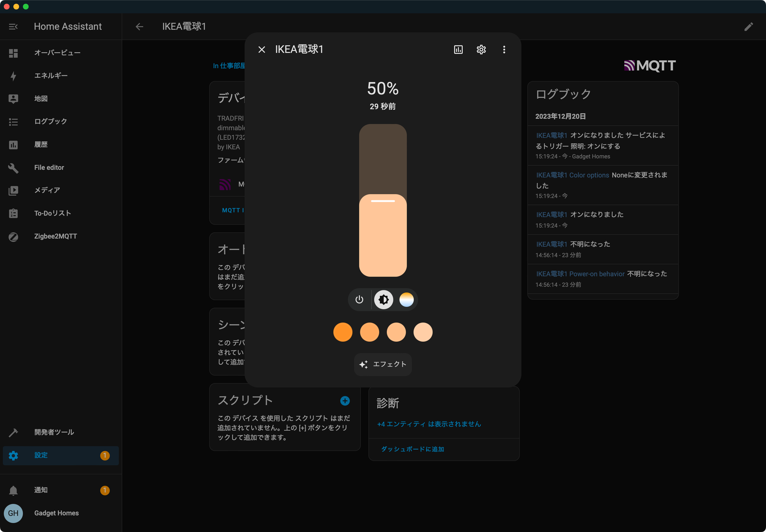Go back with the arrow icon
The image size is (766, 532).
pos(139,26)
